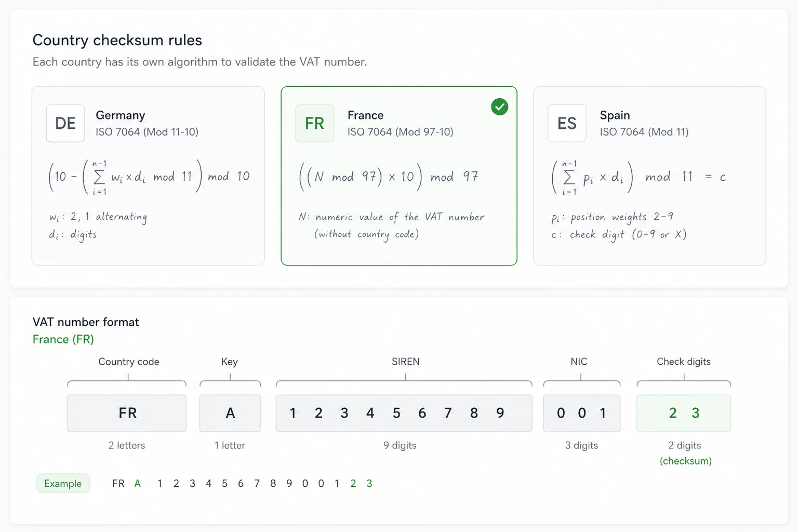798x532 pixels.
Task: Click the ES country badge icon
Action: [567, 123]
